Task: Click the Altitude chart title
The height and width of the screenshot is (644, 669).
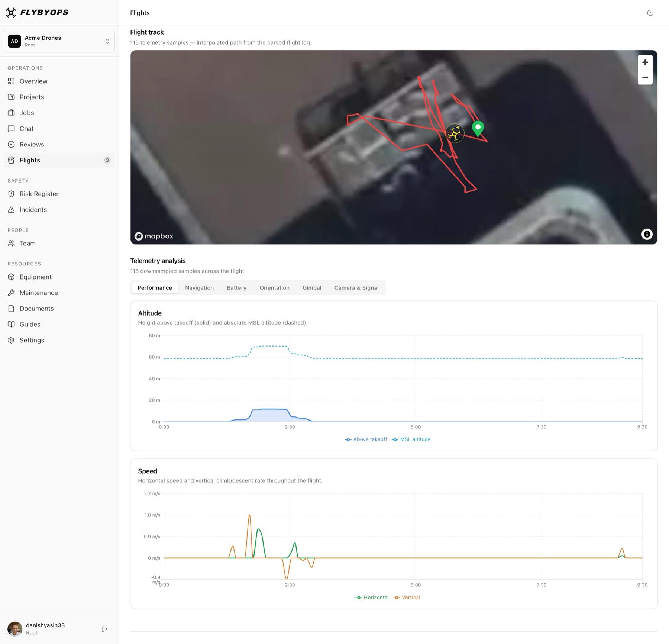Action: click(149, 313)
